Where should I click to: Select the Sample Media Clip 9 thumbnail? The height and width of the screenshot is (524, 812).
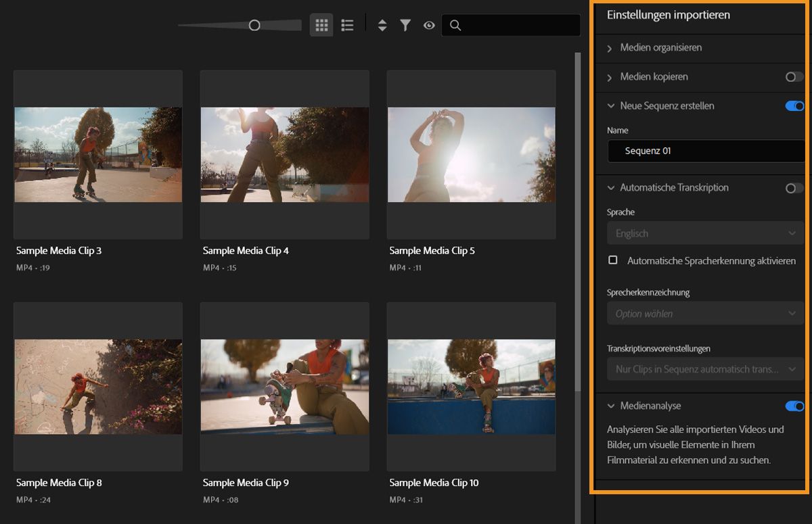tap(284, 387)
